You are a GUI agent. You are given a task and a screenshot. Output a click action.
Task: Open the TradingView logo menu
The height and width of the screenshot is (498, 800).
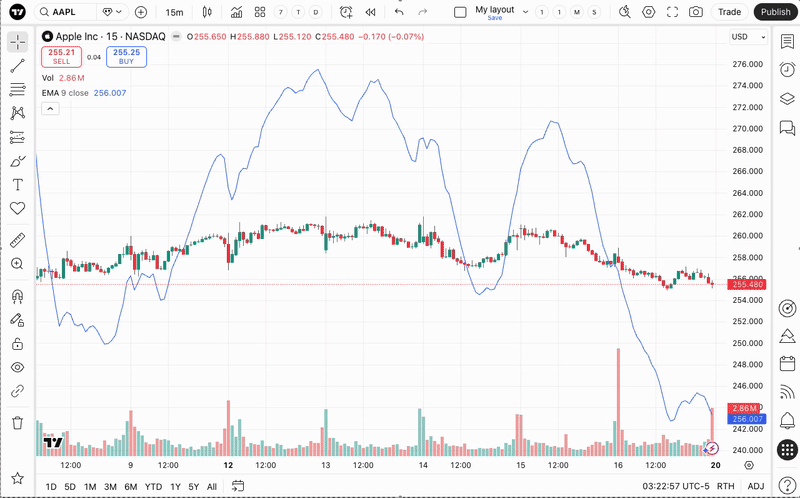(x=17, y=12)
